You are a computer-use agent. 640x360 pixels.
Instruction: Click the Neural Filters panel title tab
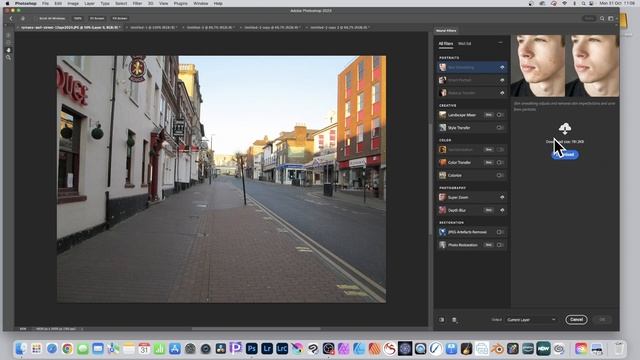click(x=446, y=31)
